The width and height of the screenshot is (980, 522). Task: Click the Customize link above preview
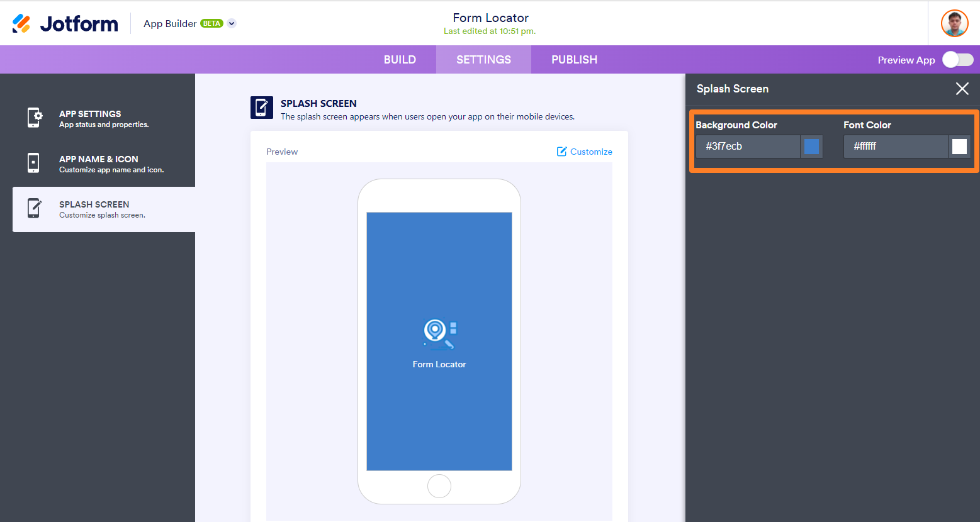(x=584, y=152)
